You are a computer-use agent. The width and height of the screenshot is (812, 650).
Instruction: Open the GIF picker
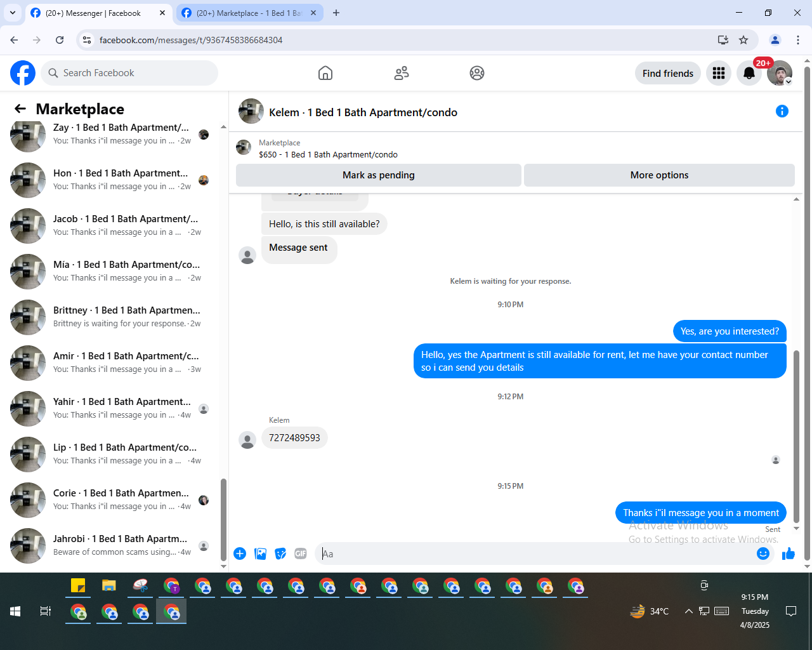click(x=301, y=554)
